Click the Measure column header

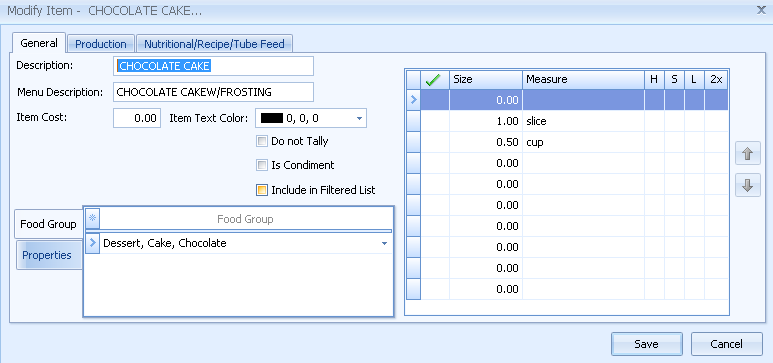click(583, 79)
